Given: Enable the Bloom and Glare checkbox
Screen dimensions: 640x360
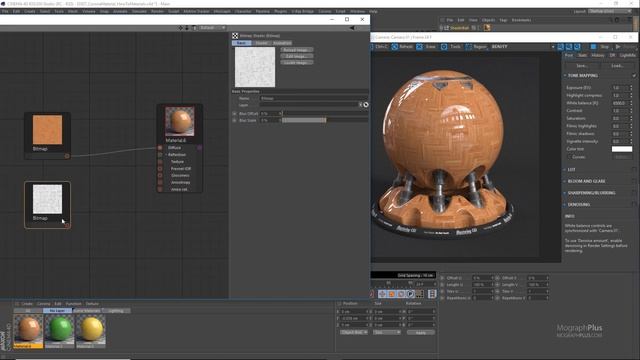Looking at the screenshot, I should point(634,181).
